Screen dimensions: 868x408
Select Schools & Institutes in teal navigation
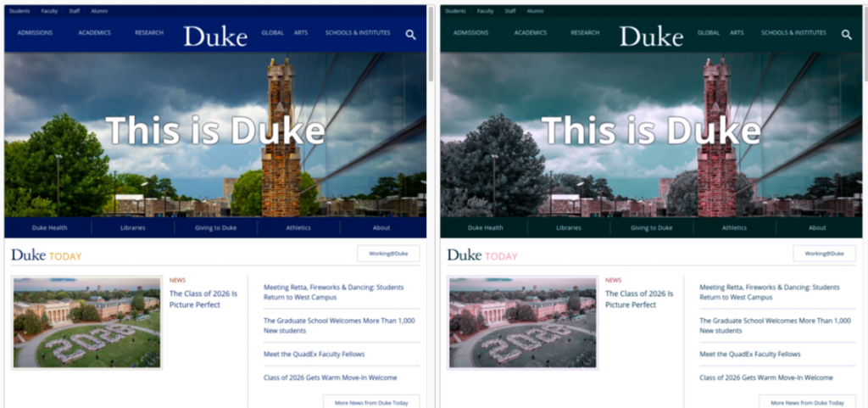tap(793, 33)
